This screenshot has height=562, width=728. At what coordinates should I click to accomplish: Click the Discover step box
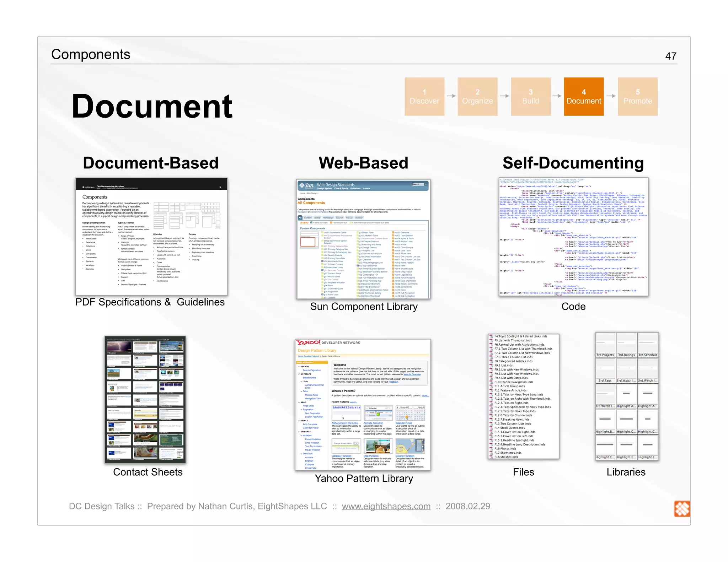click(424, 97)
